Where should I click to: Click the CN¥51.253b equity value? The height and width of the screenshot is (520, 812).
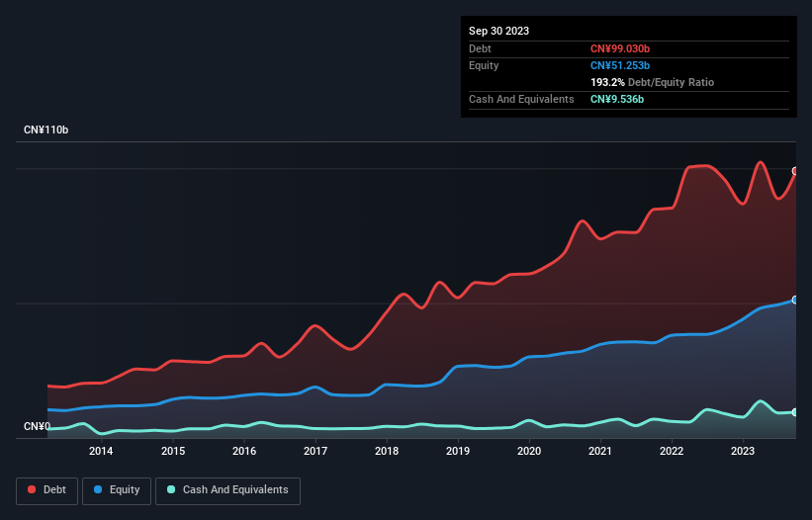pos(620,65)
